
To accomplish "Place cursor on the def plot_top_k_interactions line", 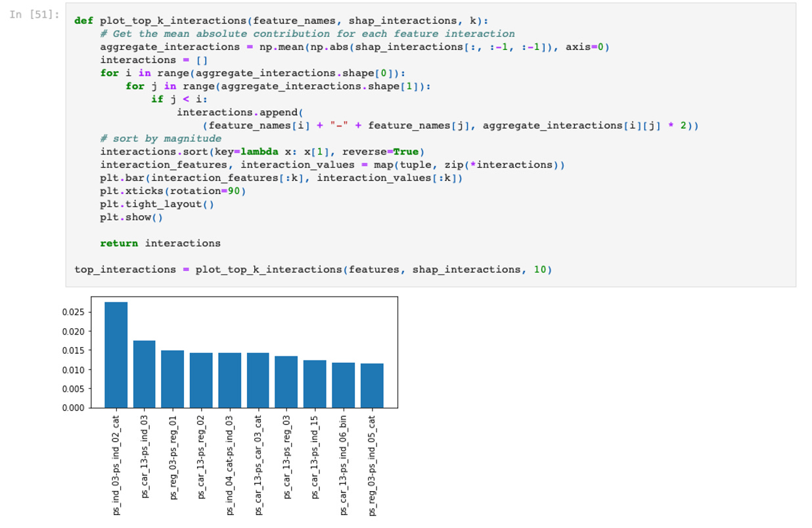I will pyautogui.click(x=281, y=20).
